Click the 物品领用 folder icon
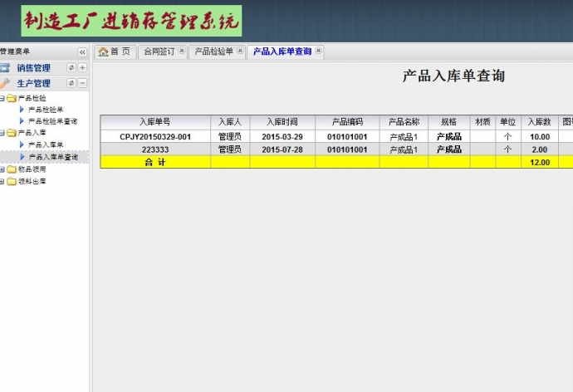 point(12,169)
